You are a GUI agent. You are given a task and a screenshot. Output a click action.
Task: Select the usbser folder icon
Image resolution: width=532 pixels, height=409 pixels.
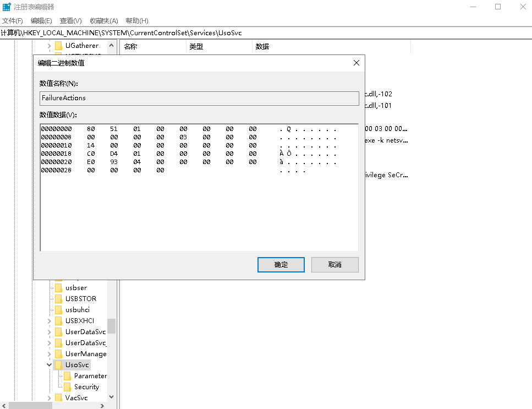click(x=59, y=288)
